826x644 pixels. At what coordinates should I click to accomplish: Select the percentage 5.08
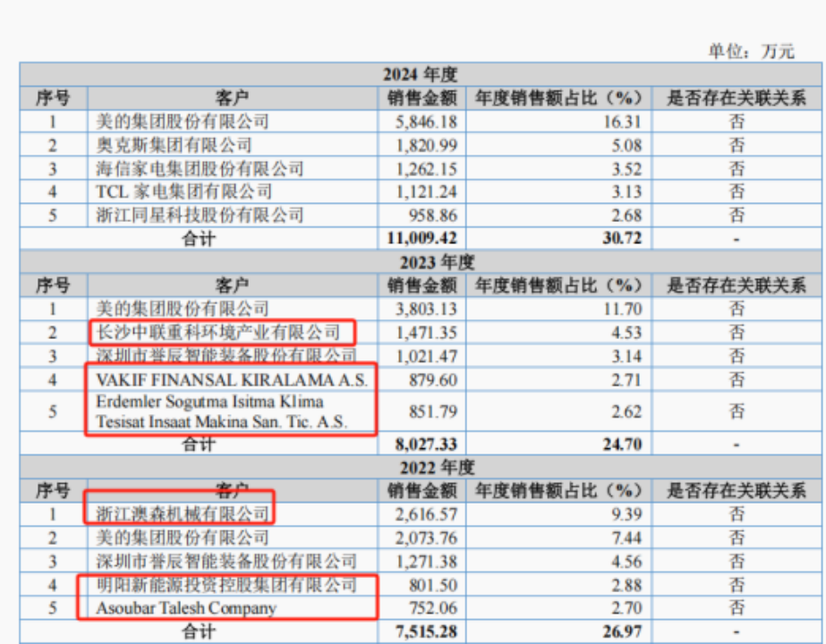click(x=626, y=145)
